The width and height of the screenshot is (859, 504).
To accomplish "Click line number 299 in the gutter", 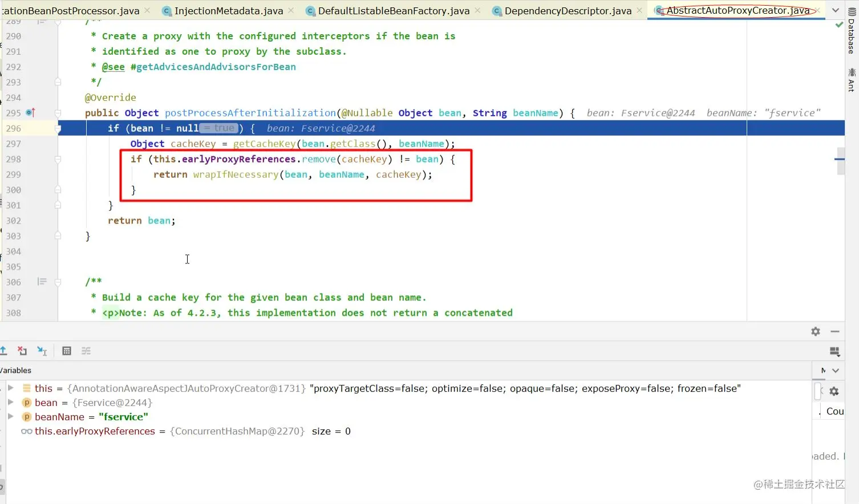I will coord(14,174).
